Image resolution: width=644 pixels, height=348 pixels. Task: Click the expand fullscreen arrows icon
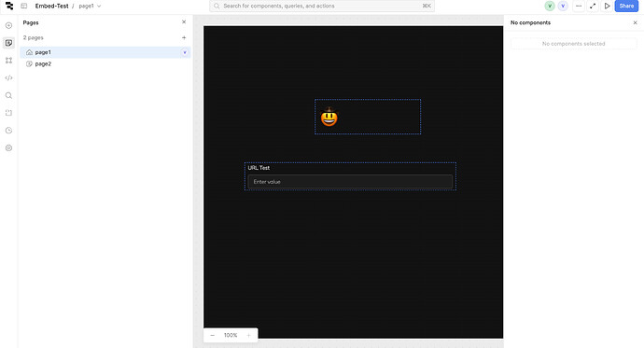(593, 6)
